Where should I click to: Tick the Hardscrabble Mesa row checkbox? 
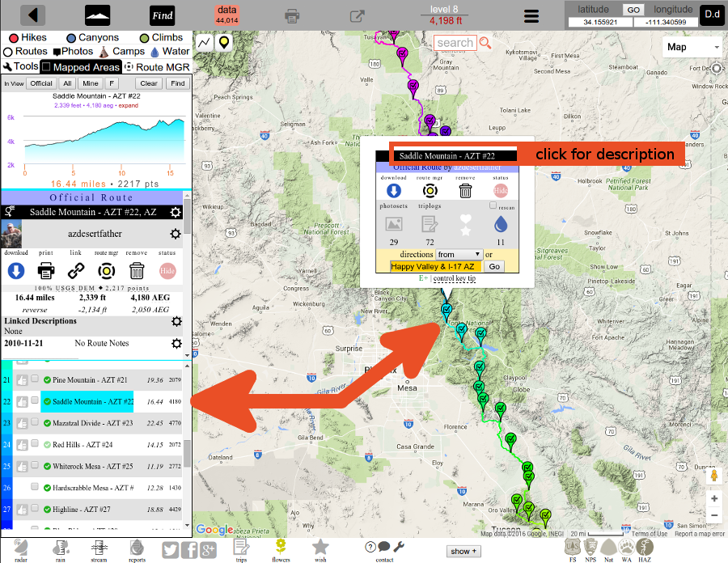35,488
